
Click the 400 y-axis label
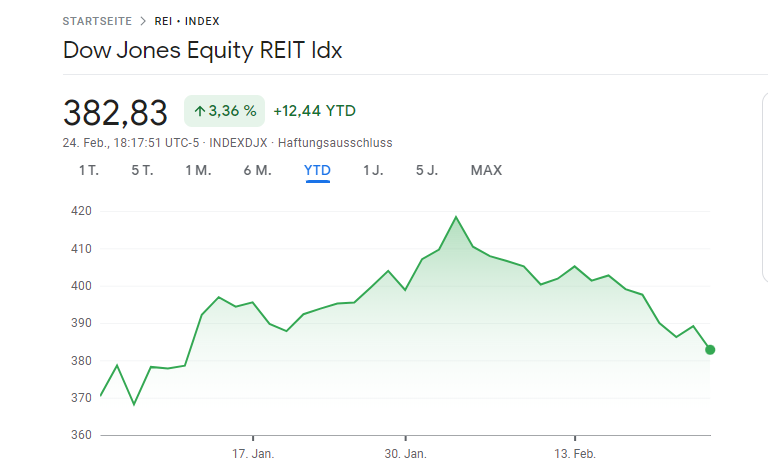[x=81, y=286]
